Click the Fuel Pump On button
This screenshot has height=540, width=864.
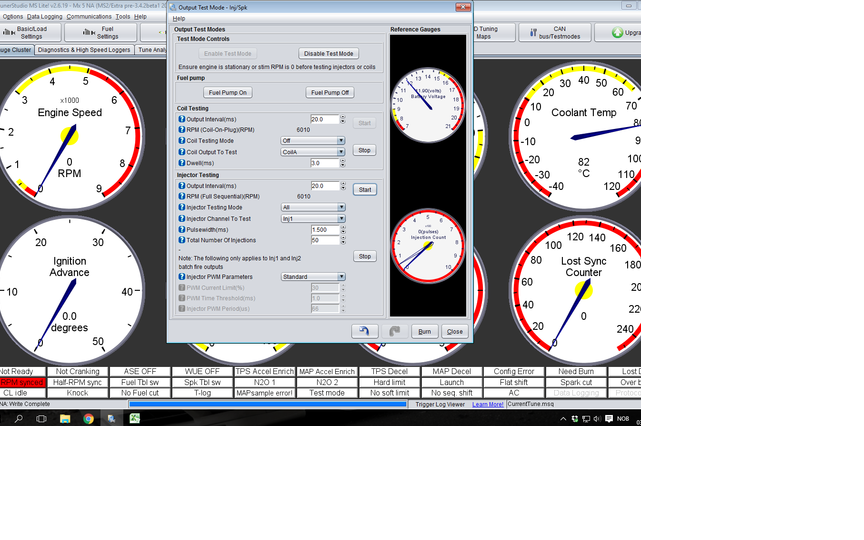pyautogui.click(x=228, y=93)
